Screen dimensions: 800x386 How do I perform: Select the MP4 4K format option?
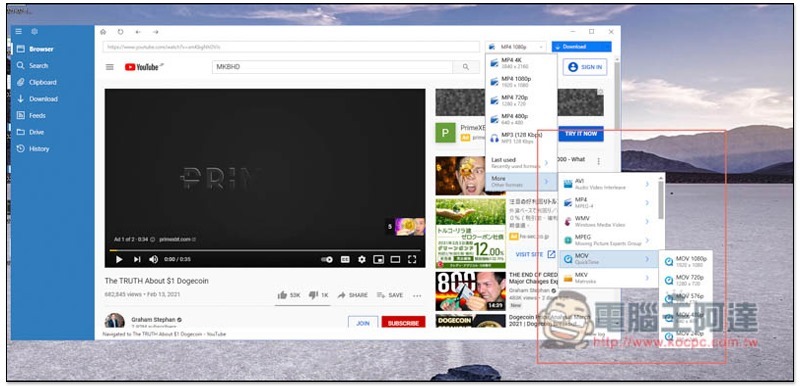pos(521,63)
